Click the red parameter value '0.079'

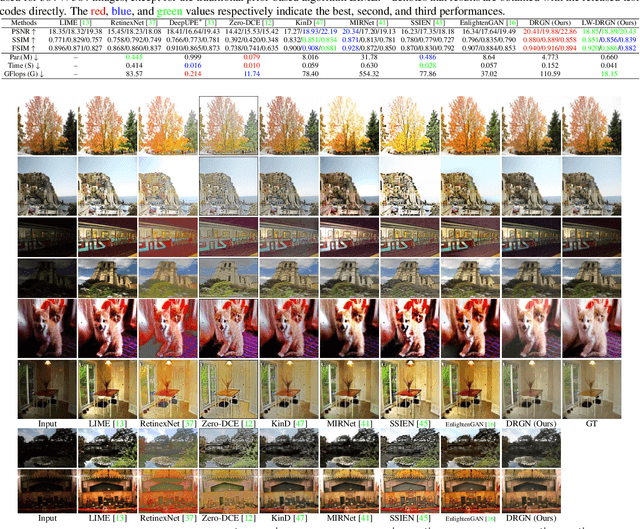point(252,57)
